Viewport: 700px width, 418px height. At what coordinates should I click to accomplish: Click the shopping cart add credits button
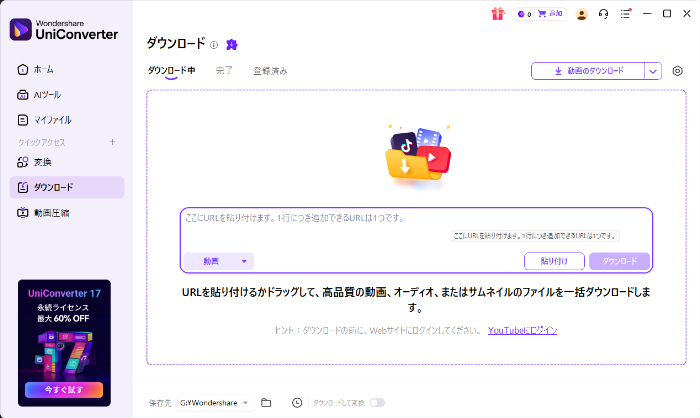pyautogui.click(x=550, y=14)
